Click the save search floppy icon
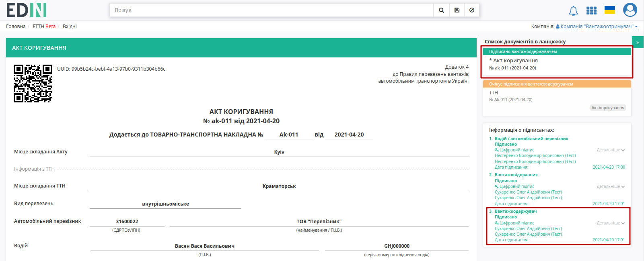The width and height of the screenshot is (644, 261). [x=457, y=10]
